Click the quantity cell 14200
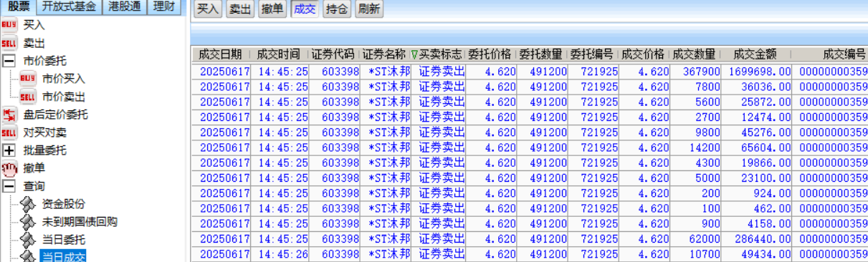This screenshot has width=868, height=262. click(695, 147)
